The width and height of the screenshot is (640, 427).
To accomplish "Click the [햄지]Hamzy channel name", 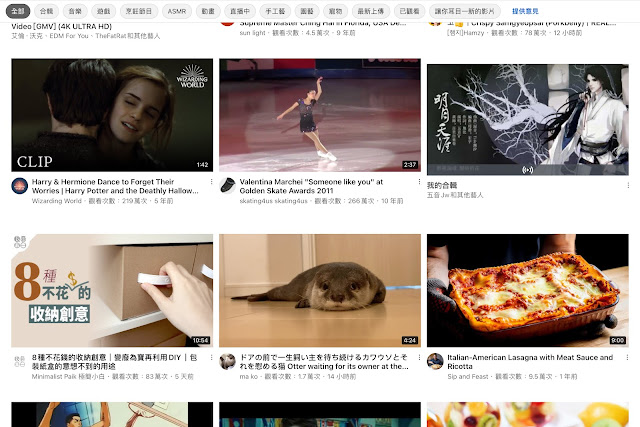I will pyautogui.click(x=466, y=33).
